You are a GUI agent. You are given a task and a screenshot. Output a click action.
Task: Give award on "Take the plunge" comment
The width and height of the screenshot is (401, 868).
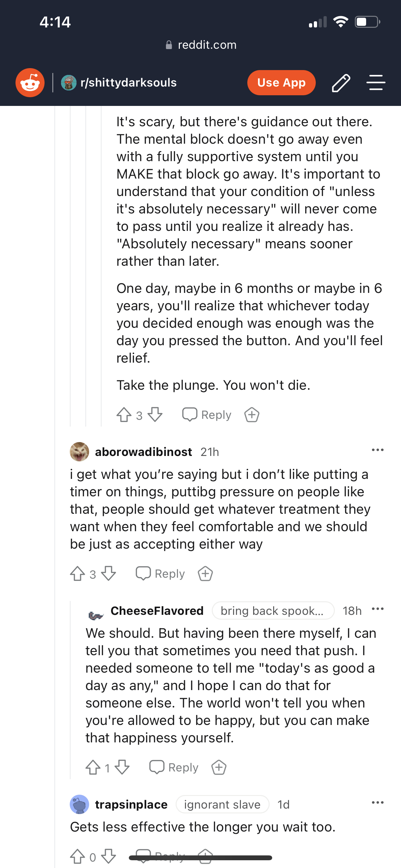tap(252, 415)
